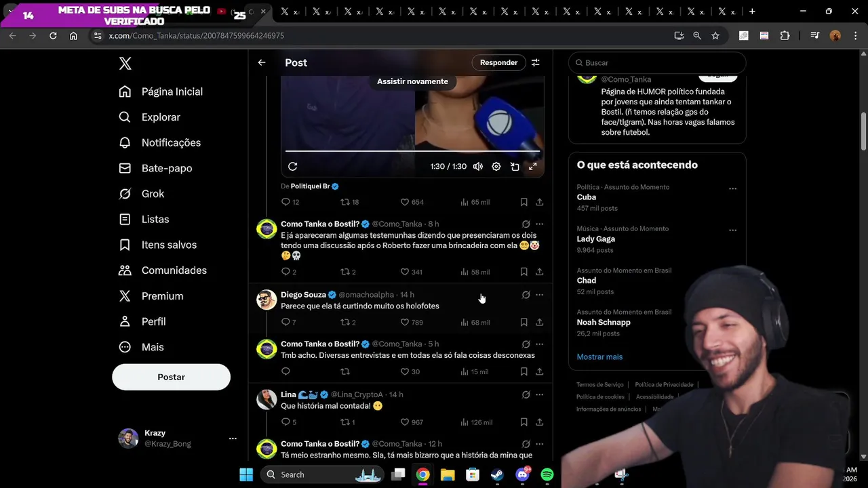Reply to Diego Souza's post
868x488 pixels.
pos(288,322)
